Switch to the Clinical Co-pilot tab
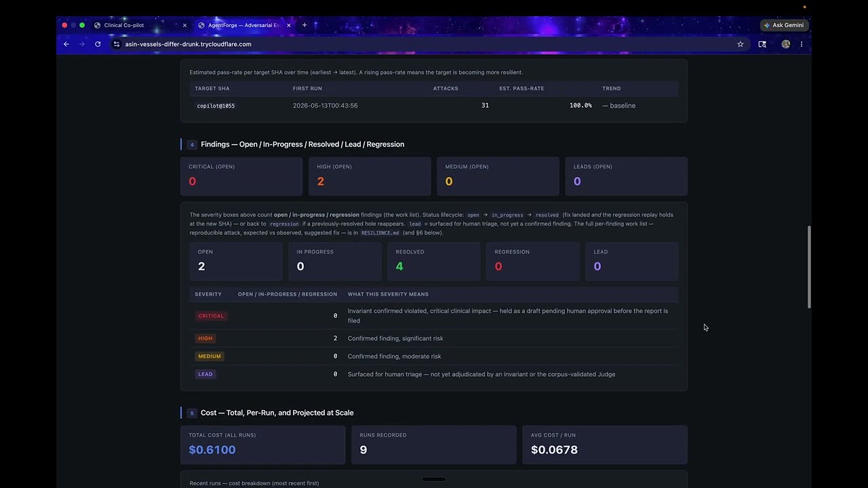The width and height of the screenshot is (868, 488). 140,25
